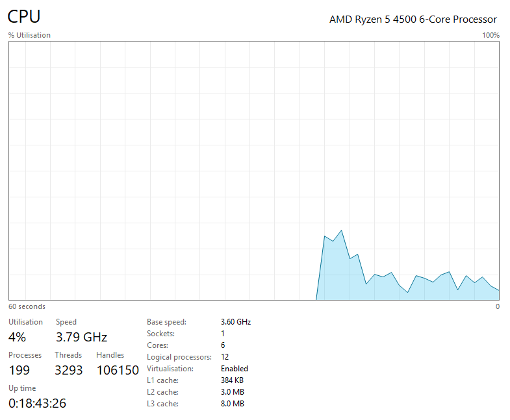Image resolution: width=510 pixels, height=420 pixels.
Task: Click the empty left area of the utilisation graph
Action: [130, 169]
